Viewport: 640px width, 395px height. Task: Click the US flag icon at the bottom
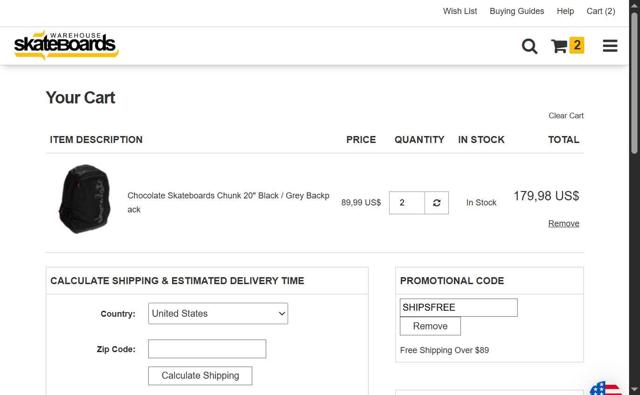[x=606, y=388]
